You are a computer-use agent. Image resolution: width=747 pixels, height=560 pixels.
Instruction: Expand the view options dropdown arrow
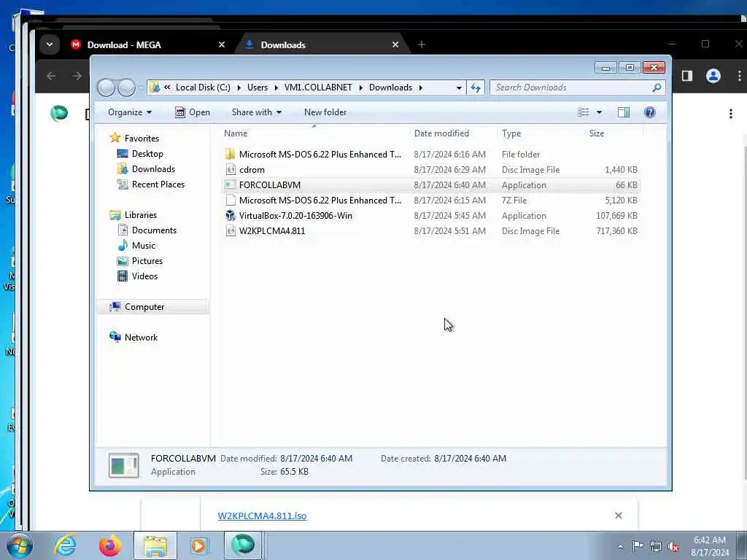(600, 112)
